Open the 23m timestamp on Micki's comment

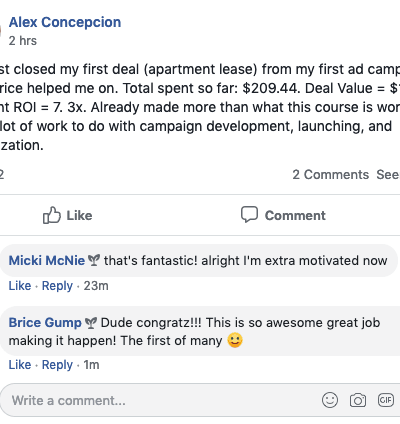96,286
